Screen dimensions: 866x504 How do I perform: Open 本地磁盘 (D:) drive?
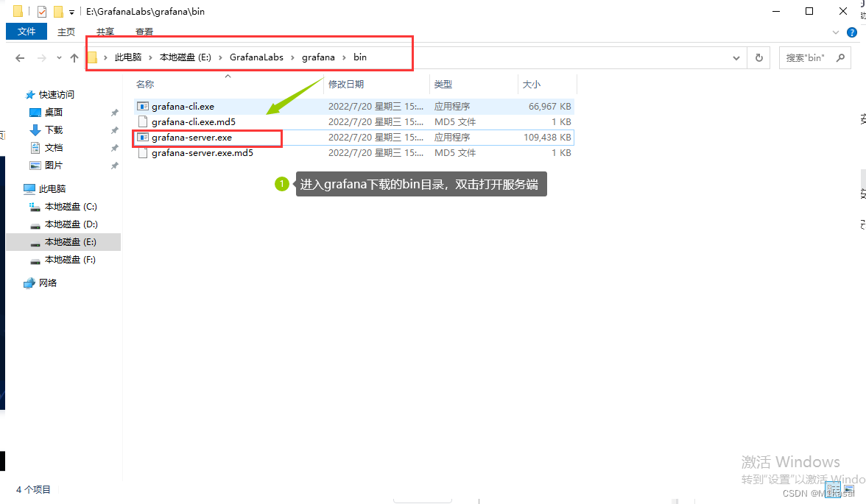71,224
